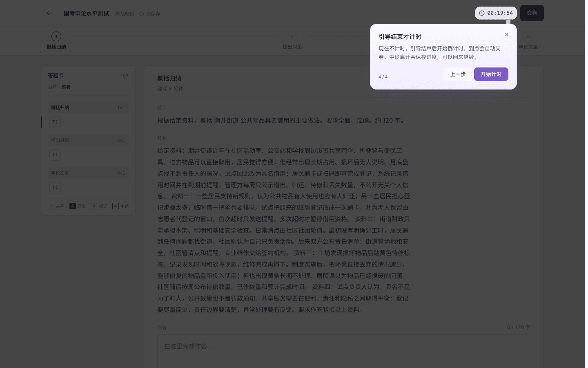Select step 2 提出对策 in the stepper
588x368 pixels.
coord(292,41)
